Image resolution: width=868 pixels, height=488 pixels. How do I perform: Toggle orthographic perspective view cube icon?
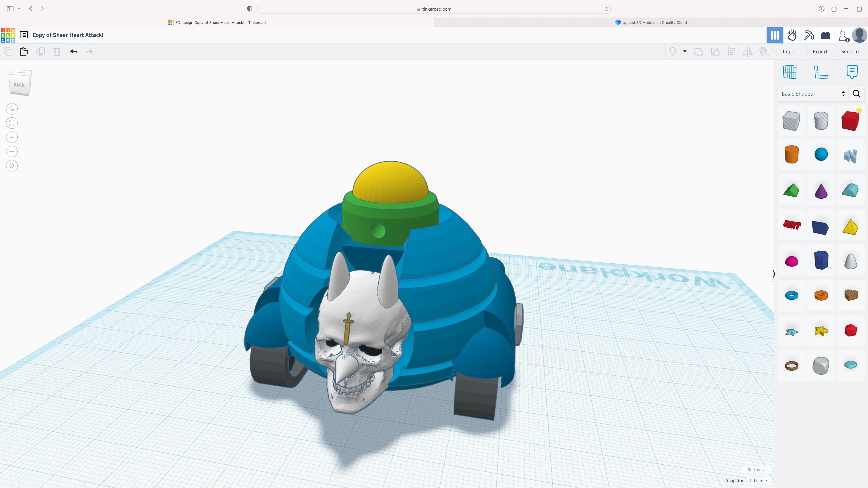click(x=12, y=166)
